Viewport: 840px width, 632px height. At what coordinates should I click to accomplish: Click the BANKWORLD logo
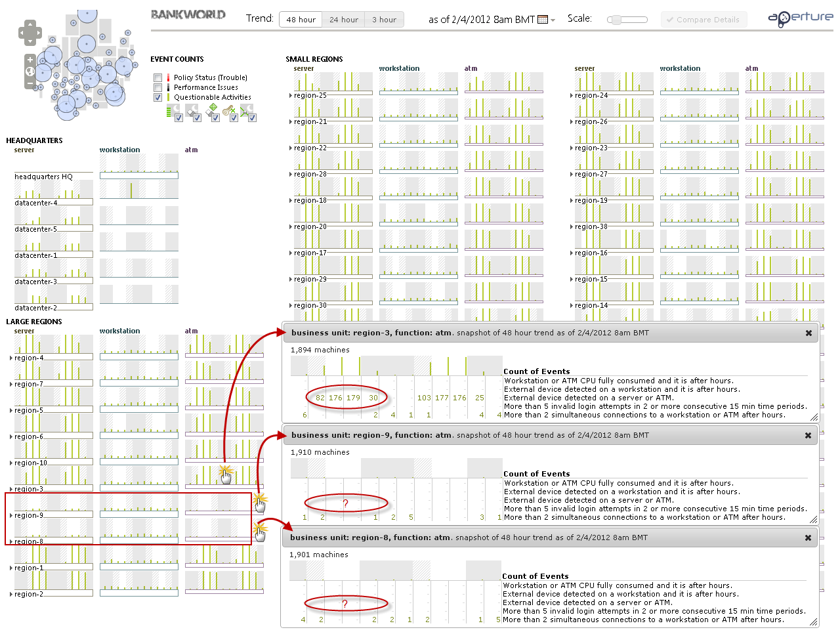click(188, 14)
